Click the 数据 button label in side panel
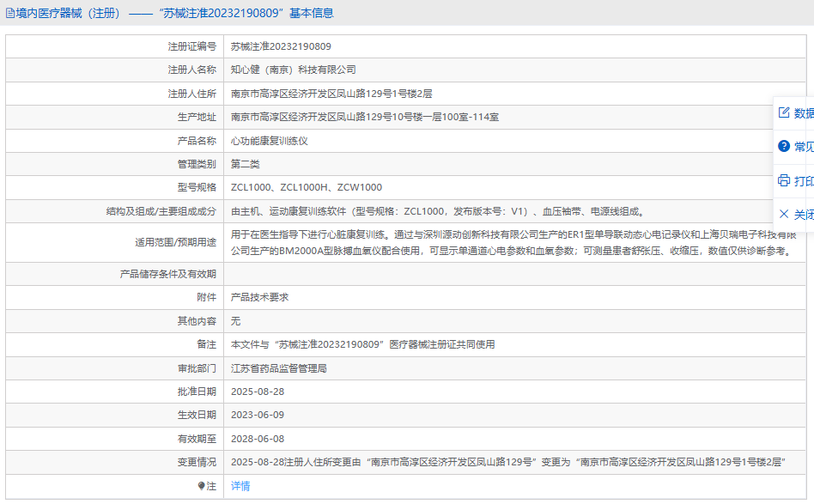 (x=804, y=113)
